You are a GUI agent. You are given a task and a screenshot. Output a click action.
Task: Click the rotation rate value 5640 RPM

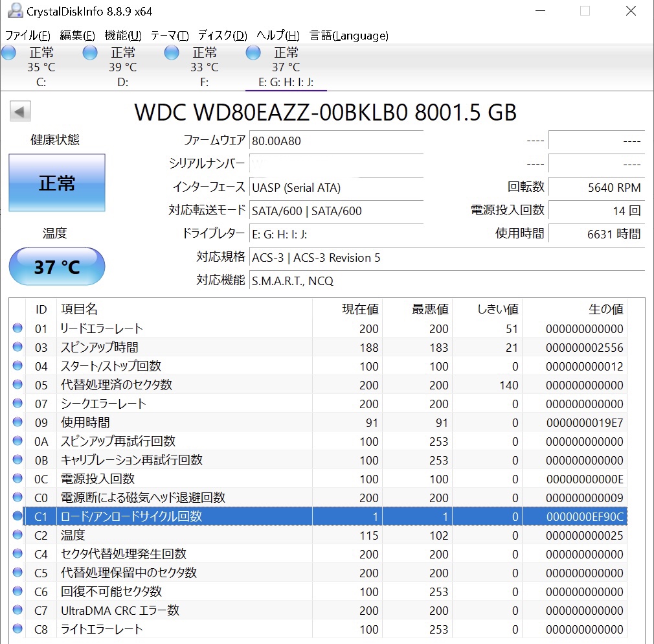click(x=597, y=187)
